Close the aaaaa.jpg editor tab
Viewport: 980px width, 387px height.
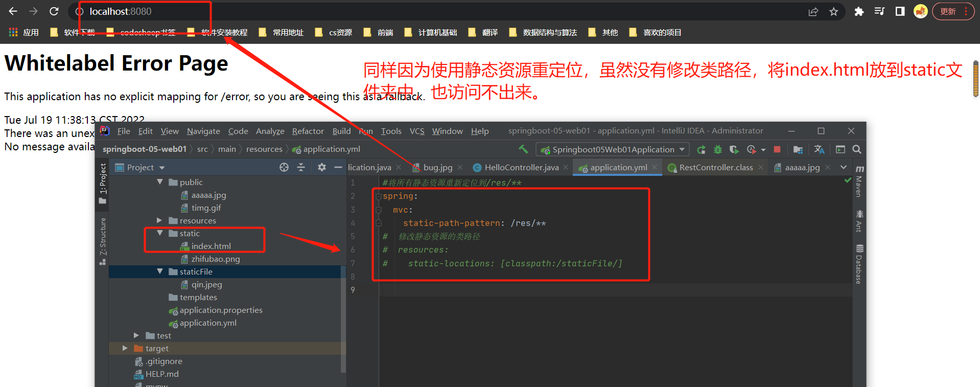point(828,167)
